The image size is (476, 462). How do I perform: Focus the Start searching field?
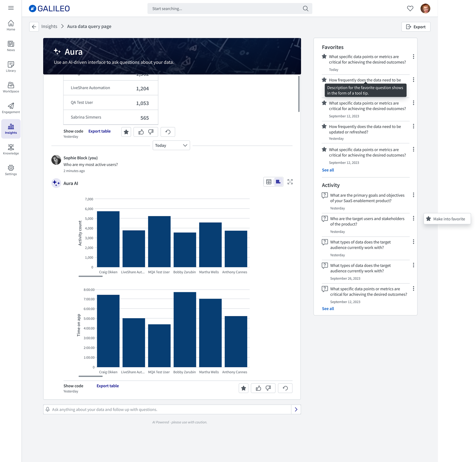pos(230,8)
